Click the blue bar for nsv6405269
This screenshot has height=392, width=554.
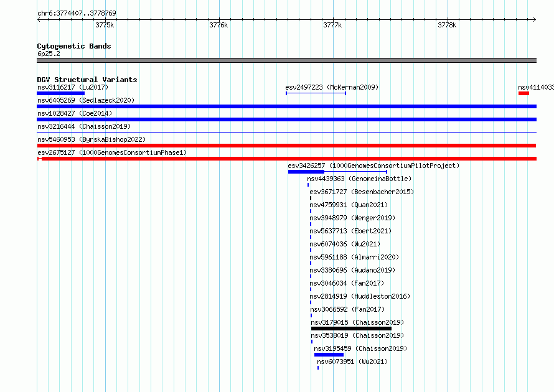(286, 106)
